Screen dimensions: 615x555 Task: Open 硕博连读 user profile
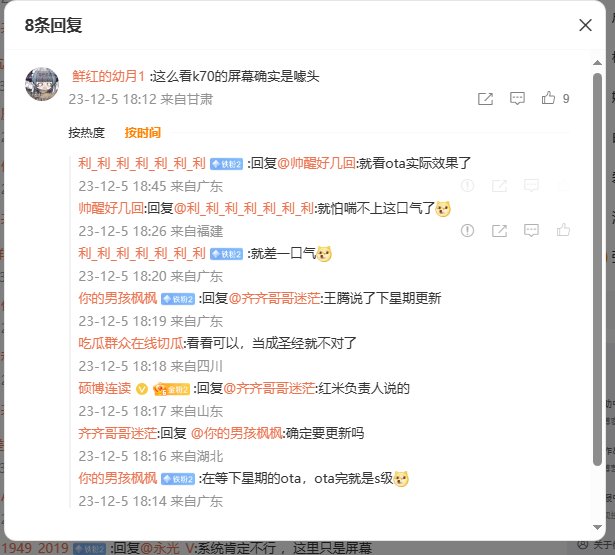pos(105,388)
